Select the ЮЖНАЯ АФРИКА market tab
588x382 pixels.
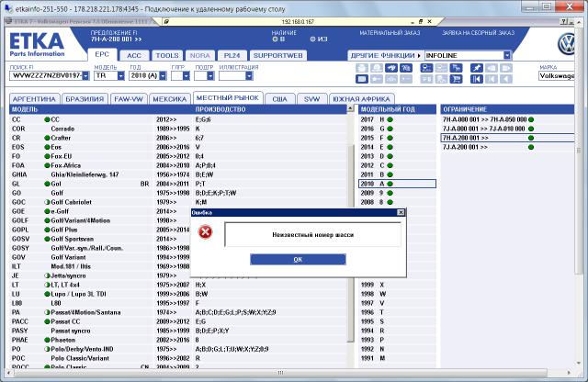pos(361,99)
